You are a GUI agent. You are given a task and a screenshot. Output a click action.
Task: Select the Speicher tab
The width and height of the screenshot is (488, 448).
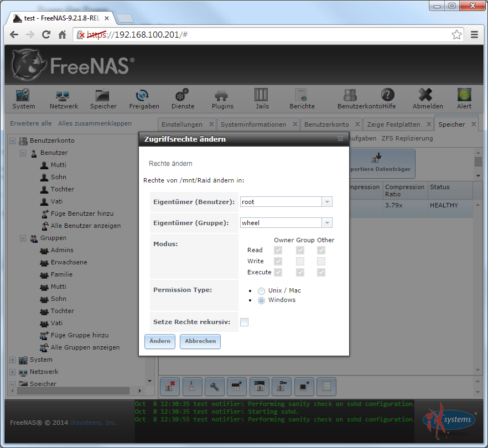click(451, 124)
